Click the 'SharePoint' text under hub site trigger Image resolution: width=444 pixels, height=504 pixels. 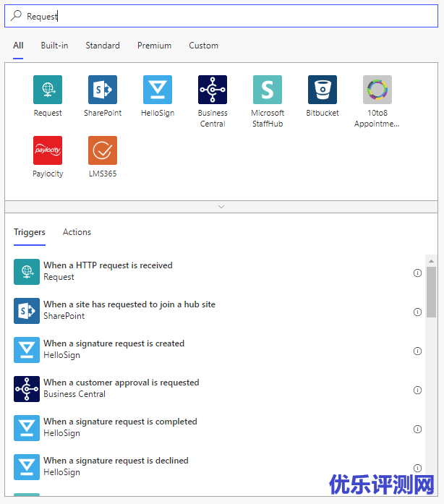pyautogui.click(x=64, y=316)
